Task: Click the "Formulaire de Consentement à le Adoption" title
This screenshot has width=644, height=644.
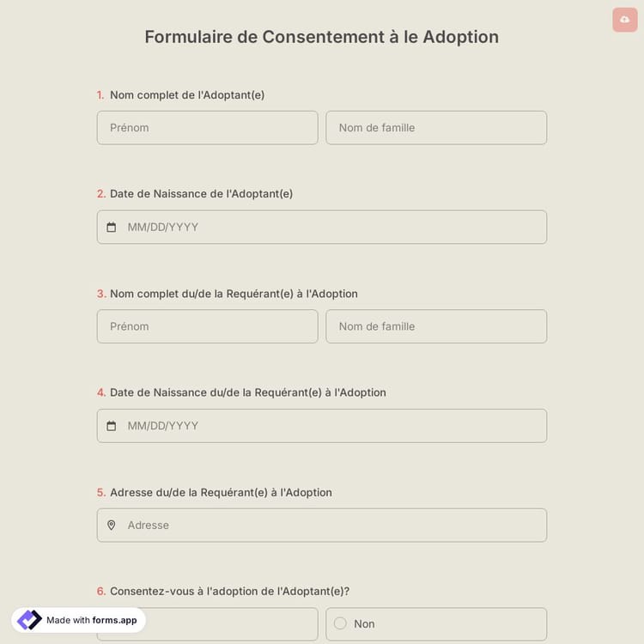Action: [321, 37]
